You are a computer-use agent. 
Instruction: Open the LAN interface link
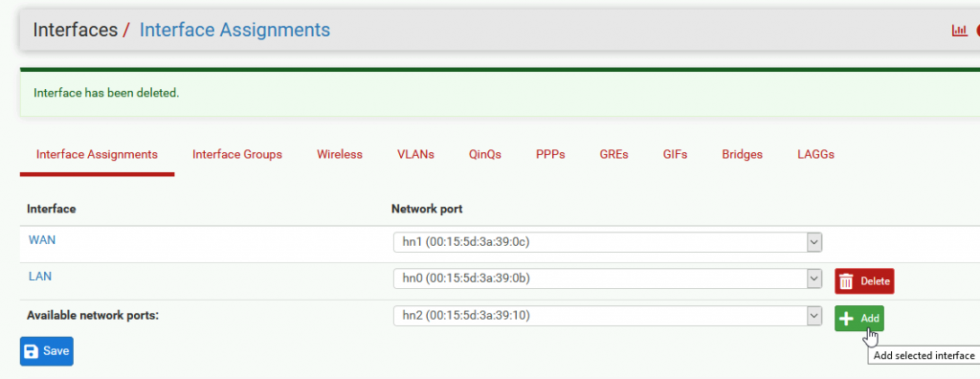pos(40,276)
